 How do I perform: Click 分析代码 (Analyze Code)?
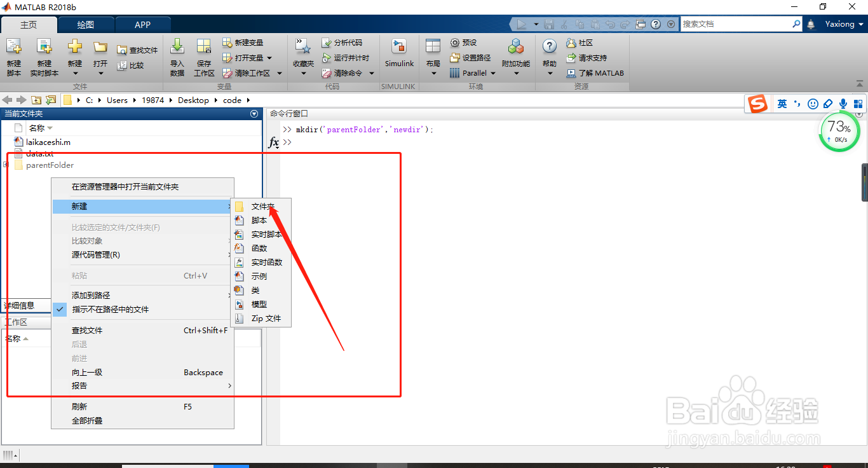click(342, 43)
